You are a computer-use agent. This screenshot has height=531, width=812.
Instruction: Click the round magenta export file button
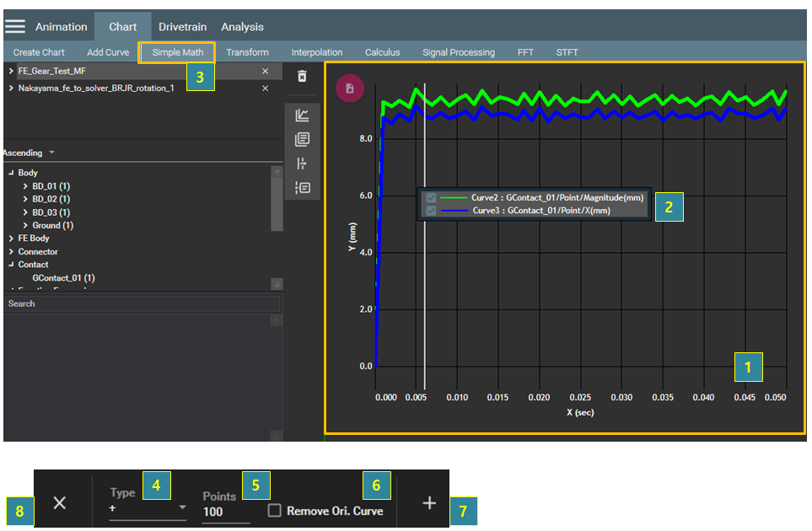click(x=349, y=88)
